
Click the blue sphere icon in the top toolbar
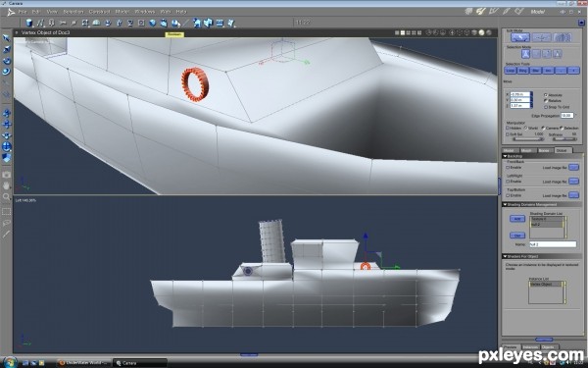click(153, 23)
